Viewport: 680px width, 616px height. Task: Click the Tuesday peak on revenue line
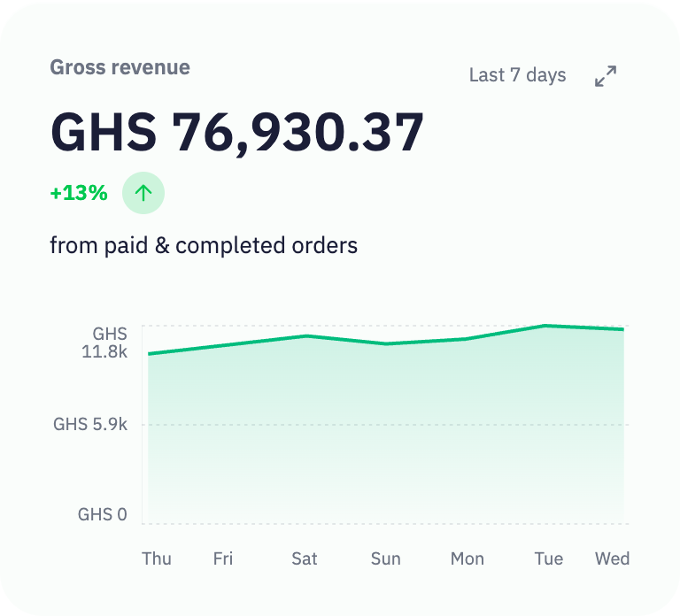click(545, 326)
